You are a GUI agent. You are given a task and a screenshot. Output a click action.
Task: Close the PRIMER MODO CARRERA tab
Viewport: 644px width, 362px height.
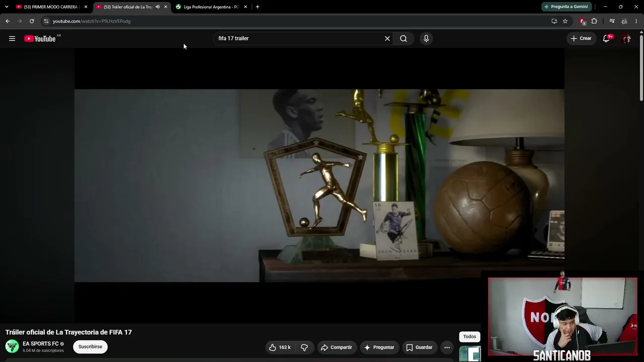(x=86, y=7)
